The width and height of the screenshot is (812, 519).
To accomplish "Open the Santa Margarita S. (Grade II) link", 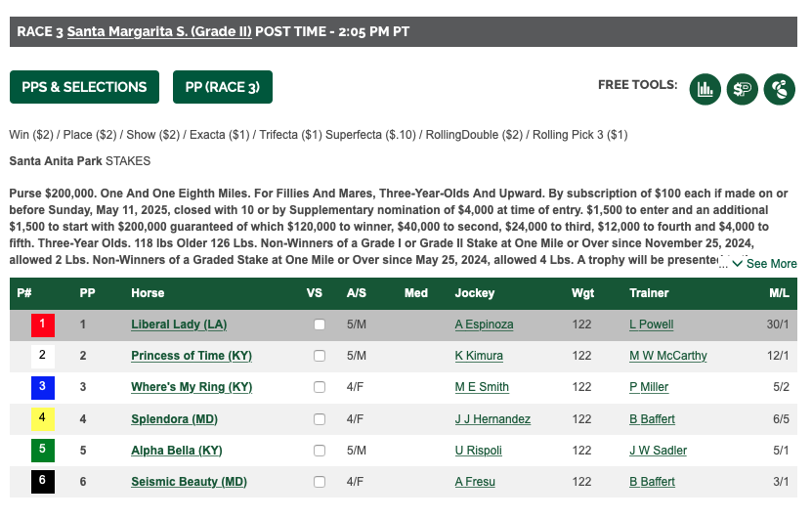I will click(159, 31).
